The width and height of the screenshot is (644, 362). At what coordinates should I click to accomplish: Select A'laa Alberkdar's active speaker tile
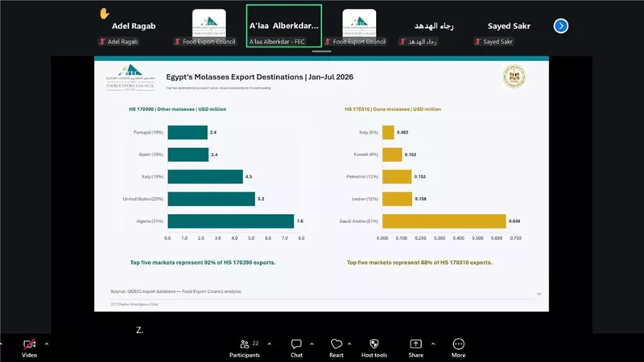[284, 26]
